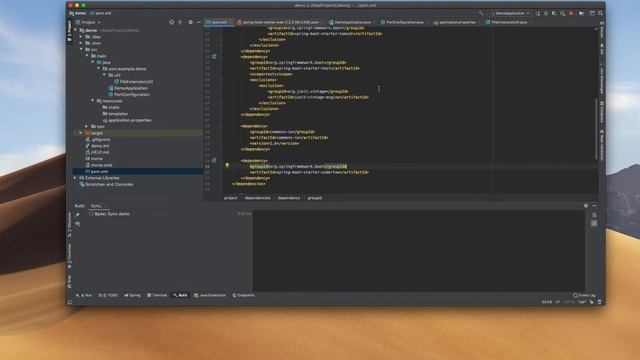Screen dimensions: 640x360
Task: Click the groupId breadcrumb
Action: click(315, 198)
